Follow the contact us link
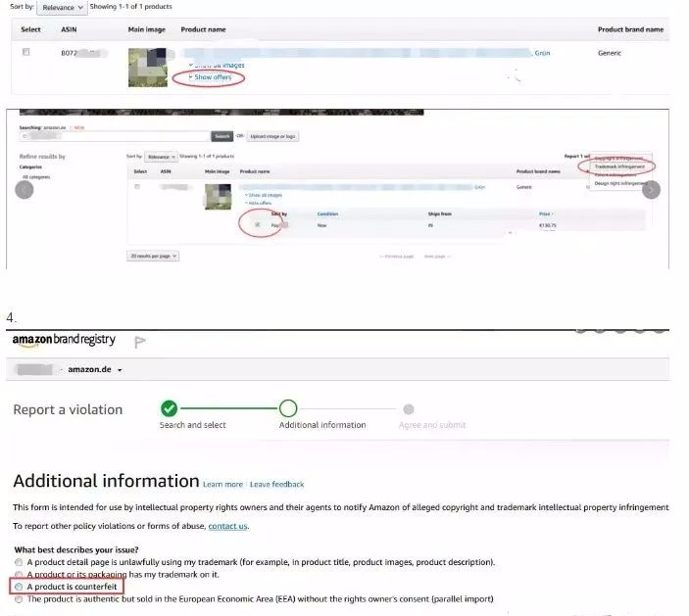689x616 pixels. [227, 526]
